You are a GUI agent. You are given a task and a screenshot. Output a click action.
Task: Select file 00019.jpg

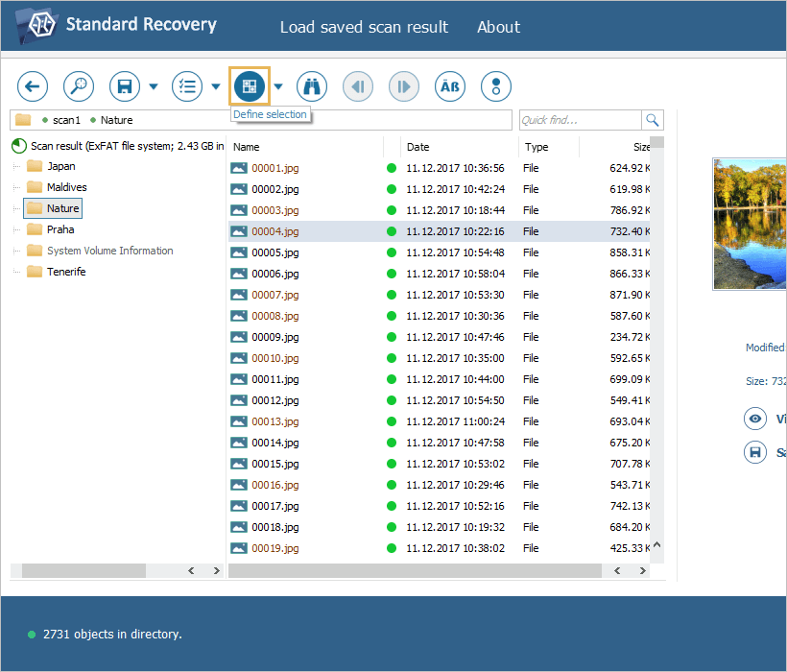point(275,548)
